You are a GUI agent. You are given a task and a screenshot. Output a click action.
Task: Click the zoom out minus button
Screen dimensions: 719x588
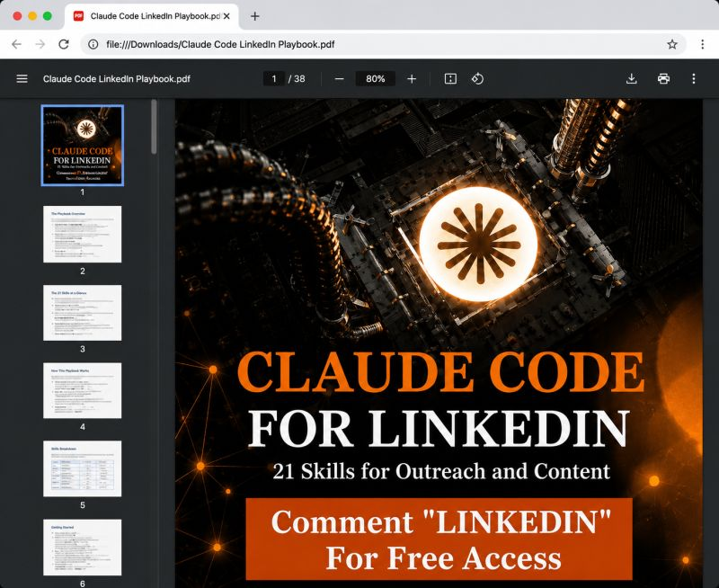tap(339, 79)
